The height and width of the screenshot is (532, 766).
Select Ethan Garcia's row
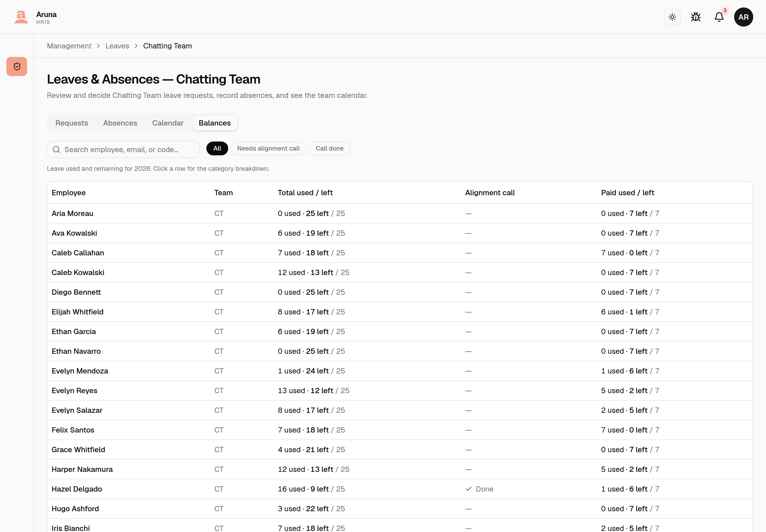coord(400,331)
